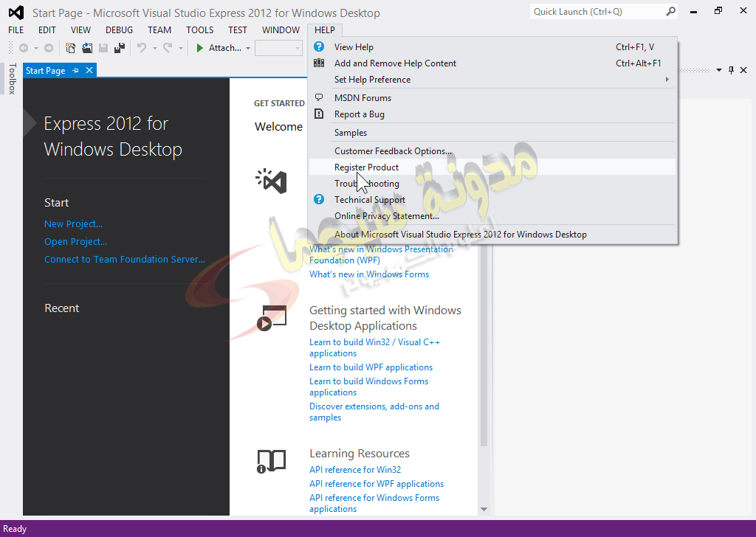
Task: Open the TEAM menu
Action: (x=159, y=30)
